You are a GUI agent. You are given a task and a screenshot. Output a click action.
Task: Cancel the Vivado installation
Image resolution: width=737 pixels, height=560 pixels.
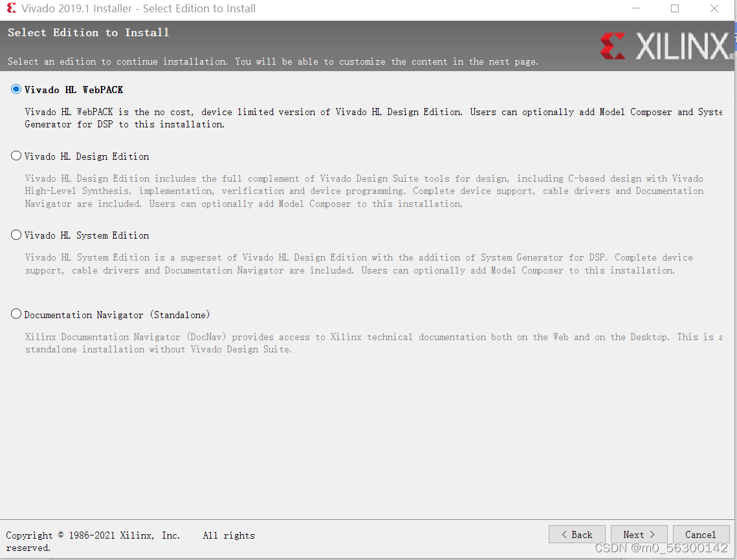(701, 535)
